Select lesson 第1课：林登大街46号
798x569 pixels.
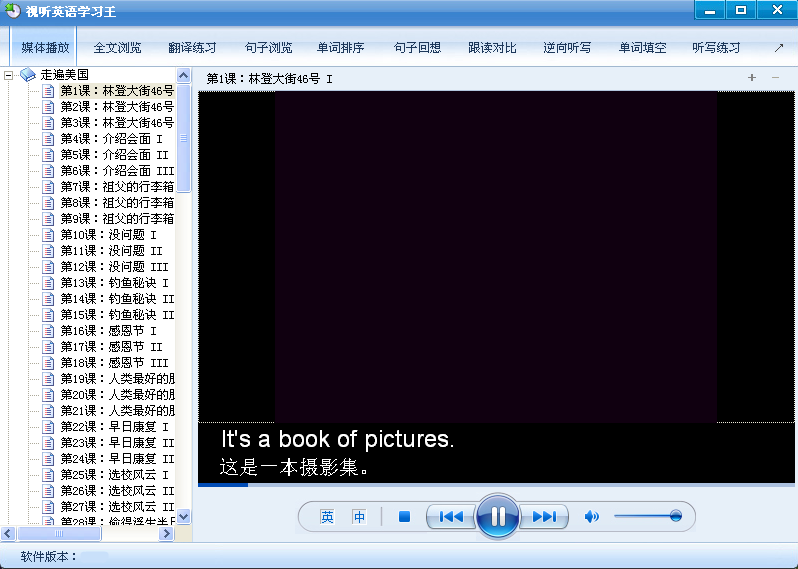tap(117, 91)
